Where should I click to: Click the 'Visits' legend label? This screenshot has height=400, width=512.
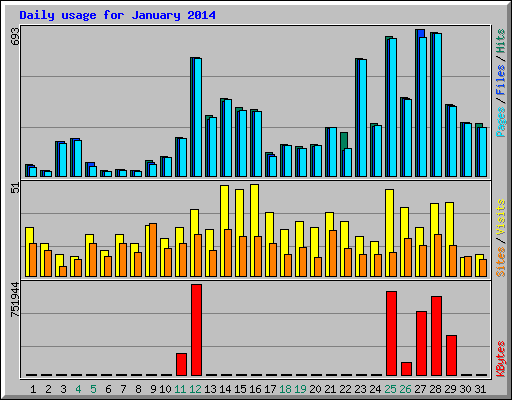(x=501, y=218)
